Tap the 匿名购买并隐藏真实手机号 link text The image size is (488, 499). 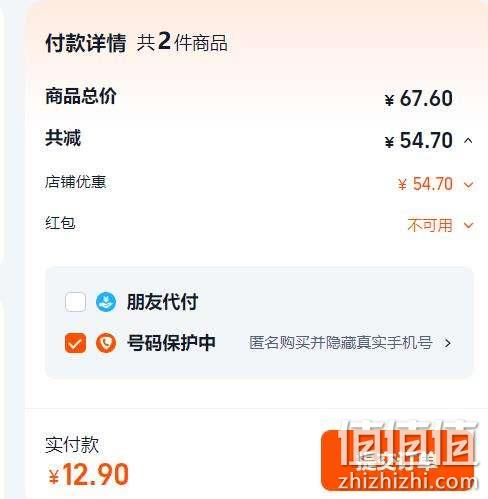(x=341, y=343)
